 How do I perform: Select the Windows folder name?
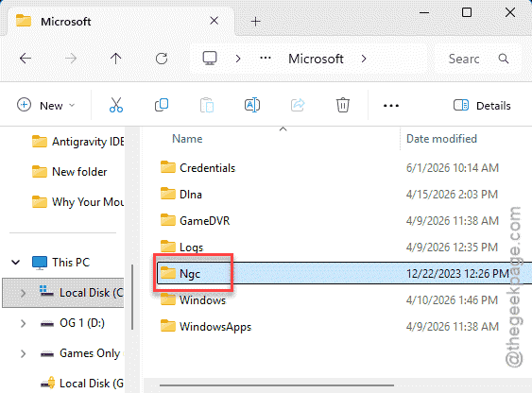point(202,300)
